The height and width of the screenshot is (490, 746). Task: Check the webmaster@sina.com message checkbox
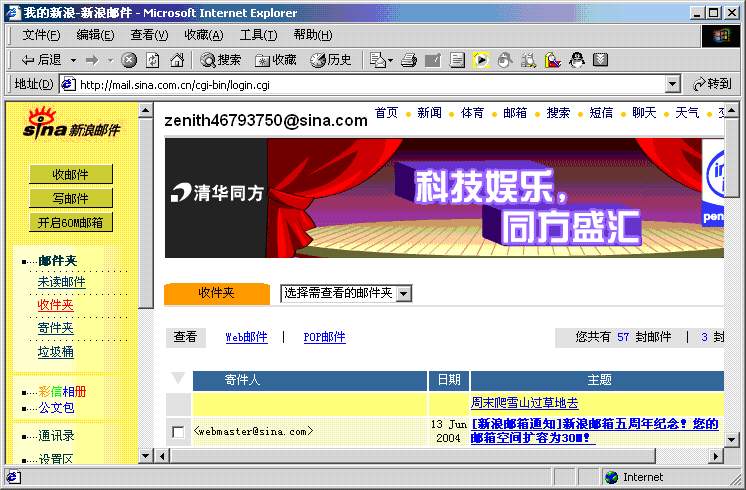pyautogui.click(x=178, y=432)
